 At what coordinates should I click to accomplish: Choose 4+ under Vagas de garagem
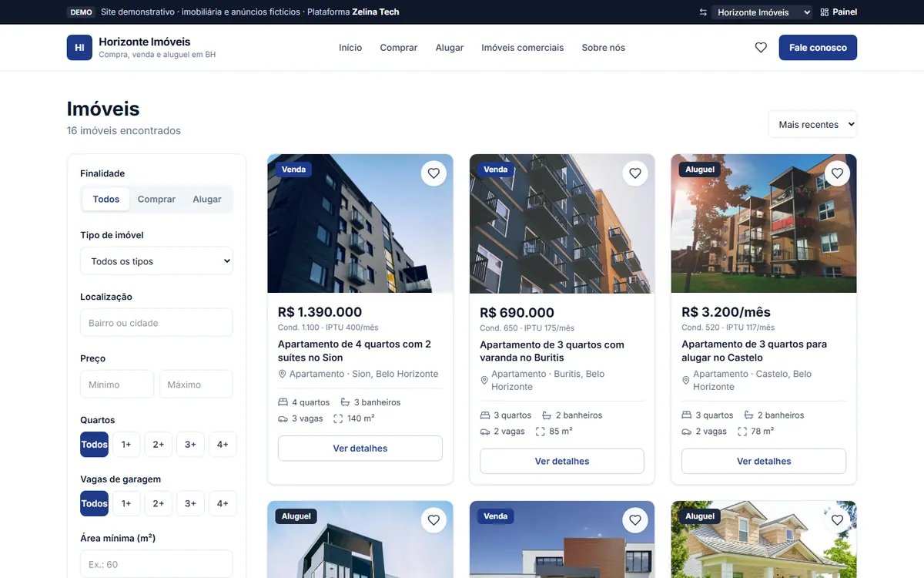223,503
